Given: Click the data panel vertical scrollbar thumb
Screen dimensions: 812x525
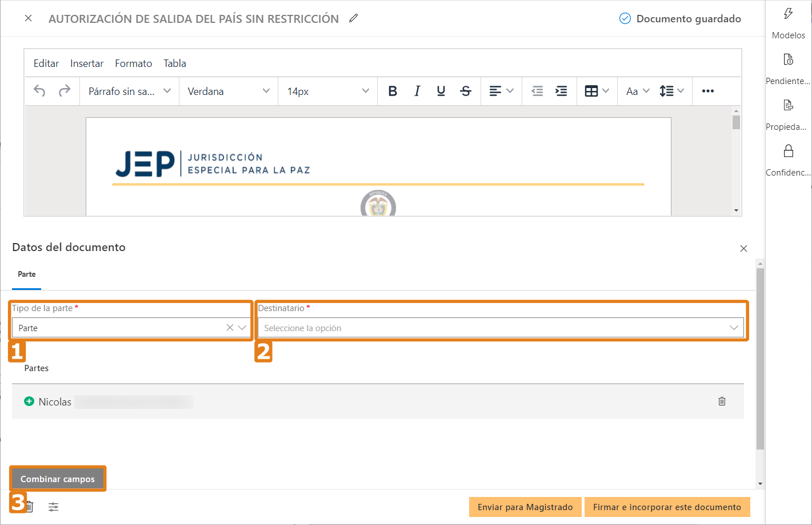Looking at the screenshot, I should (x=760, y=359).
